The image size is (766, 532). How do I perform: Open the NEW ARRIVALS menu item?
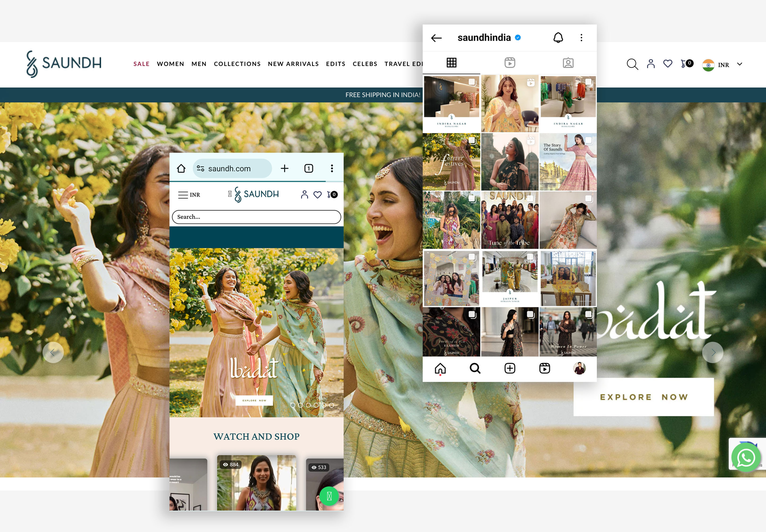coord(293,64)
